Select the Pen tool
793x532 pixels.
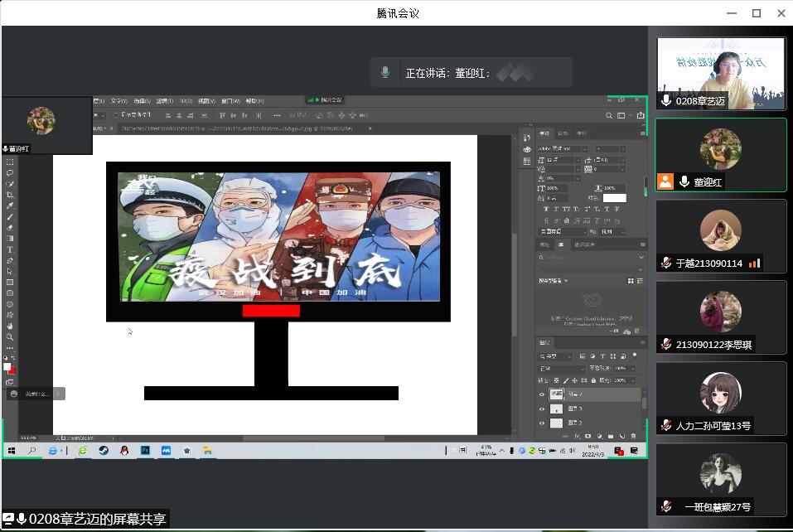10,260
